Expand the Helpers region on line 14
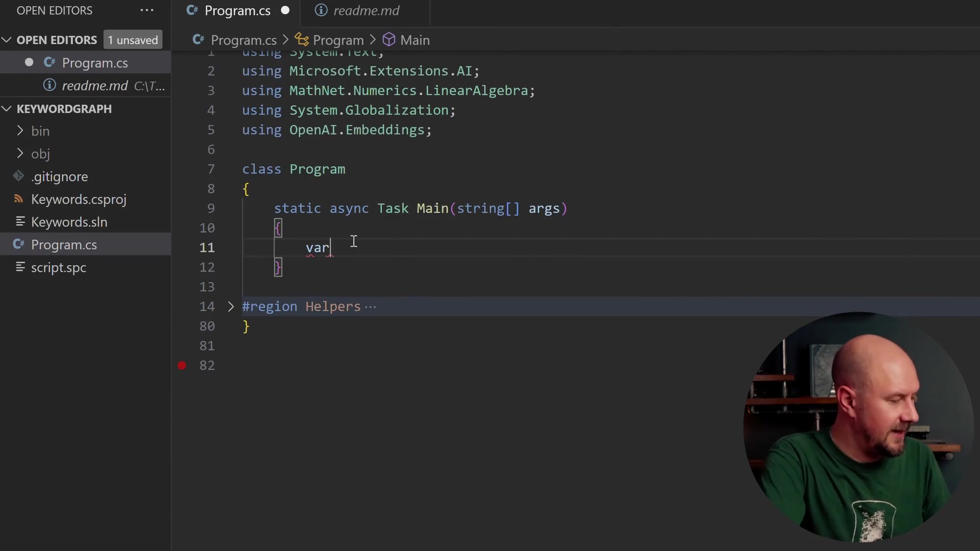The height and width of the screenshot is (551, 980). (231, 306)
